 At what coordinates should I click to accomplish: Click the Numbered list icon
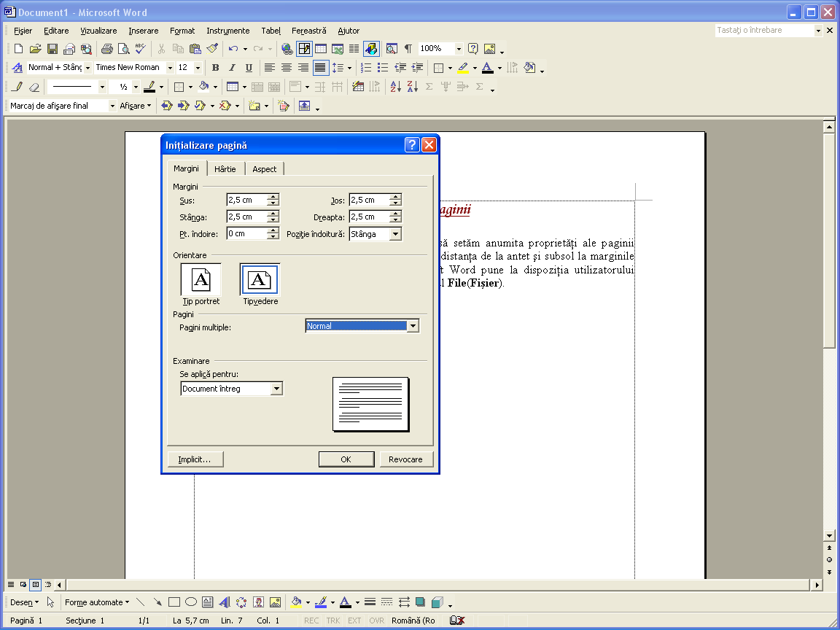point(367,68)
